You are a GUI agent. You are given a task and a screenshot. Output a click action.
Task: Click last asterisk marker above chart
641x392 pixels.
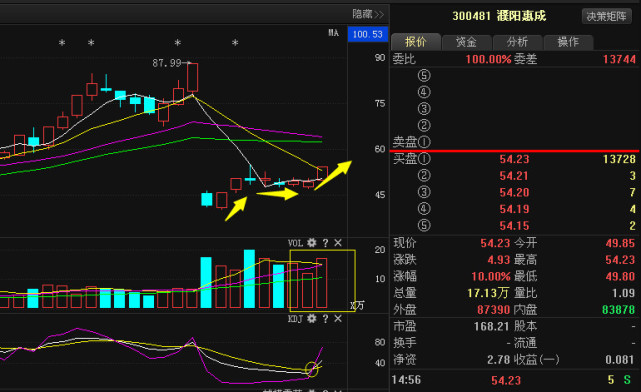(235, 43)
